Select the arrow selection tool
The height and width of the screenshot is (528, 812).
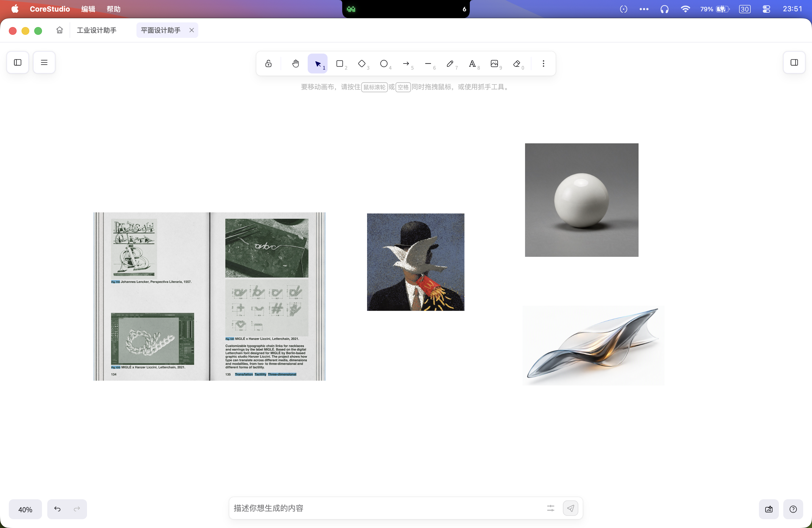click(318, 64)
